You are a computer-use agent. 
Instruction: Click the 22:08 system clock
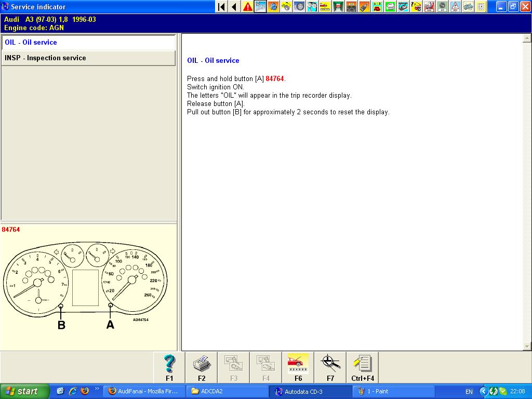(518, 392)
